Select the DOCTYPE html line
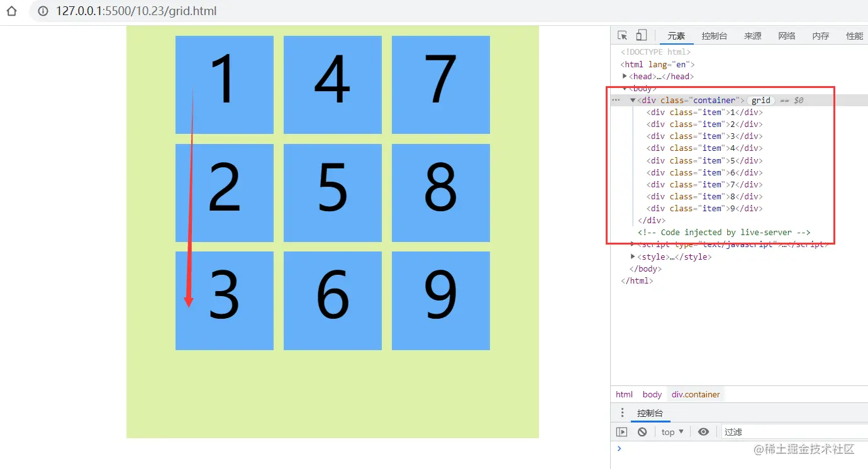 pos(656,52)
